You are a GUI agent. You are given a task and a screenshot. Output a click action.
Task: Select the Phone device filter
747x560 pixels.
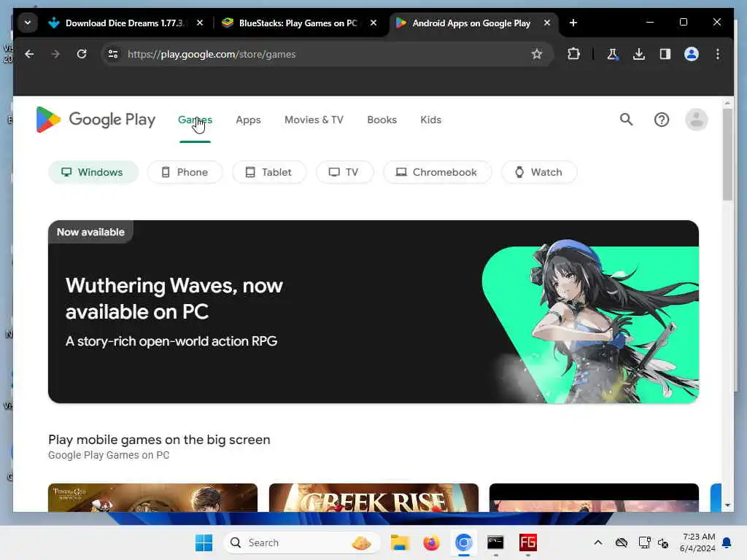pos(185,172)
